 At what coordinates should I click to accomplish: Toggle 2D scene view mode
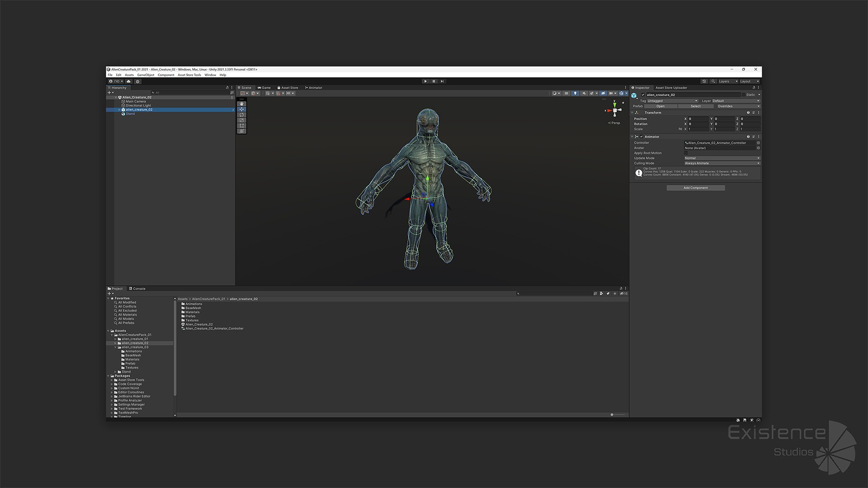(566, 94)
